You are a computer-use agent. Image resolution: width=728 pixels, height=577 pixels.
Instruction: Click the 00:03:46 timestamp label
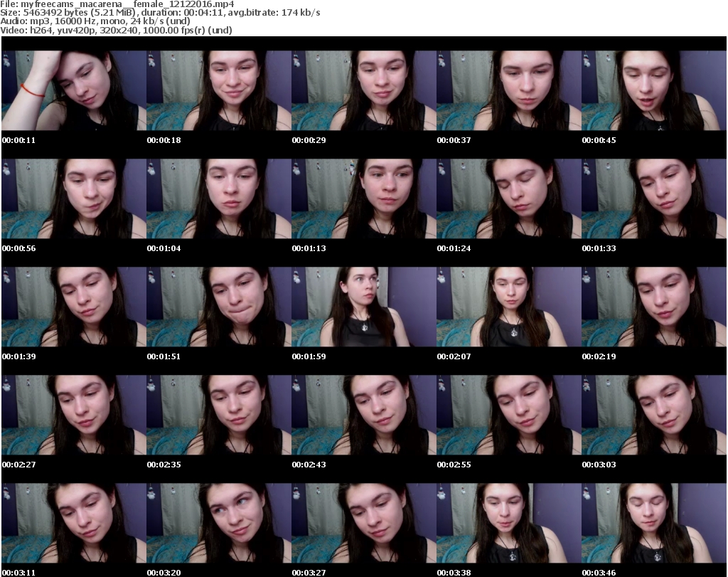(x=599, y=573)
